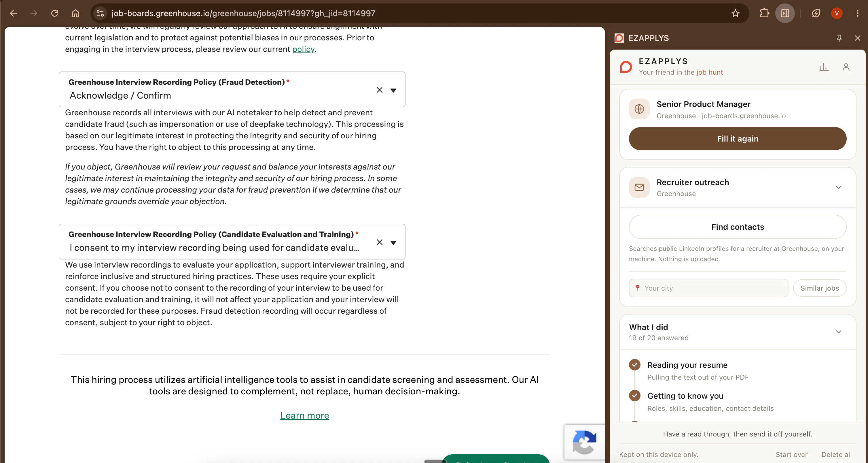Click the Getting to know you checkmark
Viewport: 868px width, 463px height.
point(635,395)
